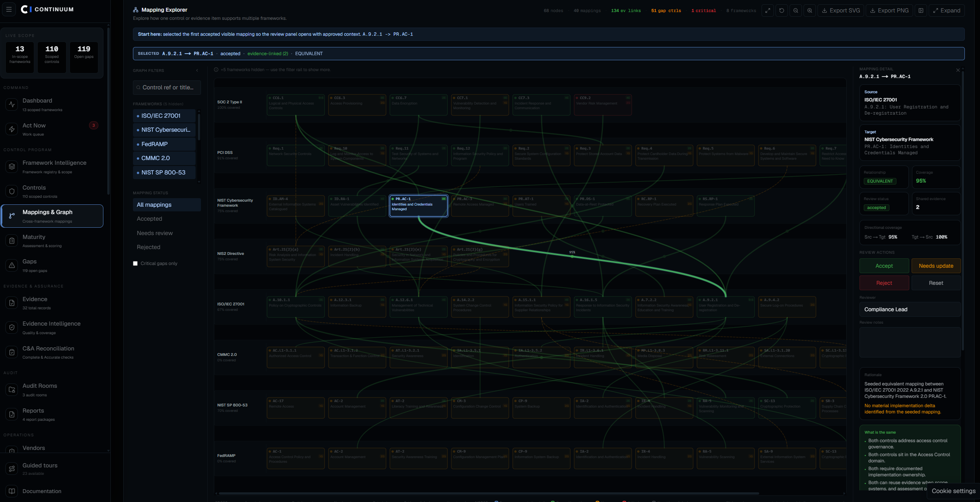Expand the graph with Expand button
Screen dimensions: 980x502
point(947,10)
